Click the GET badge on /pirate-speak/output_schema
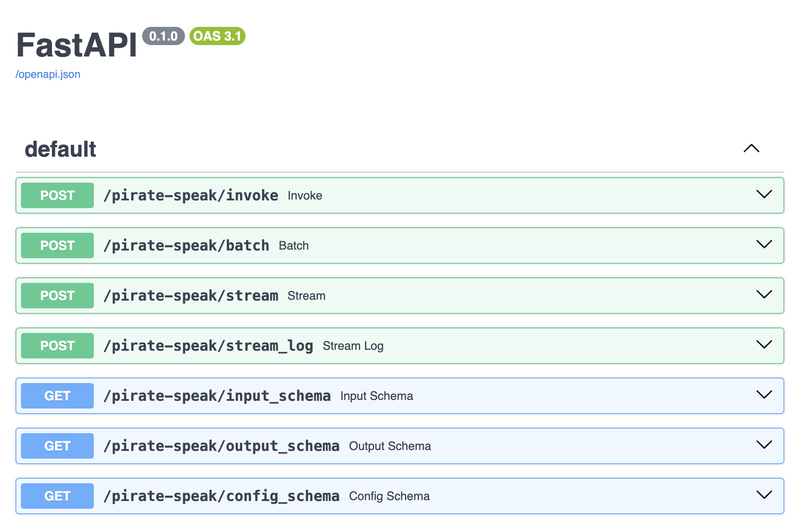 (56, 446)
